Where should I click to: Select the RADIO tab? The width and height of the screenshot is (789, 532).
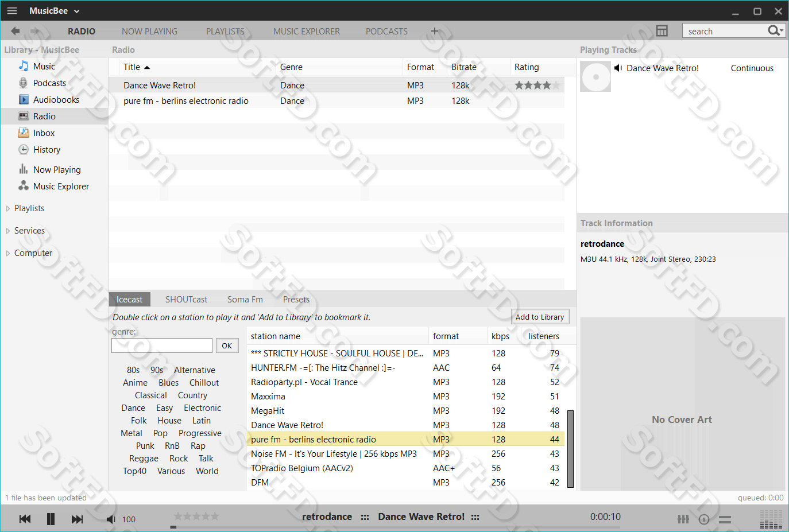click(x=82, y=32)
